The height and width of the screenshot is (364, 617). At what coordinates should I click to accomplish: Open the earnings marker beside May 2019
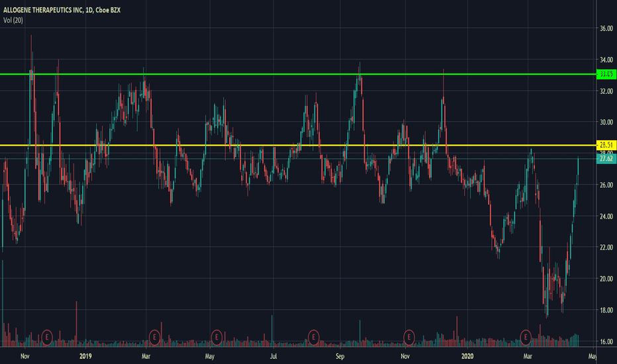pos(216,338)
